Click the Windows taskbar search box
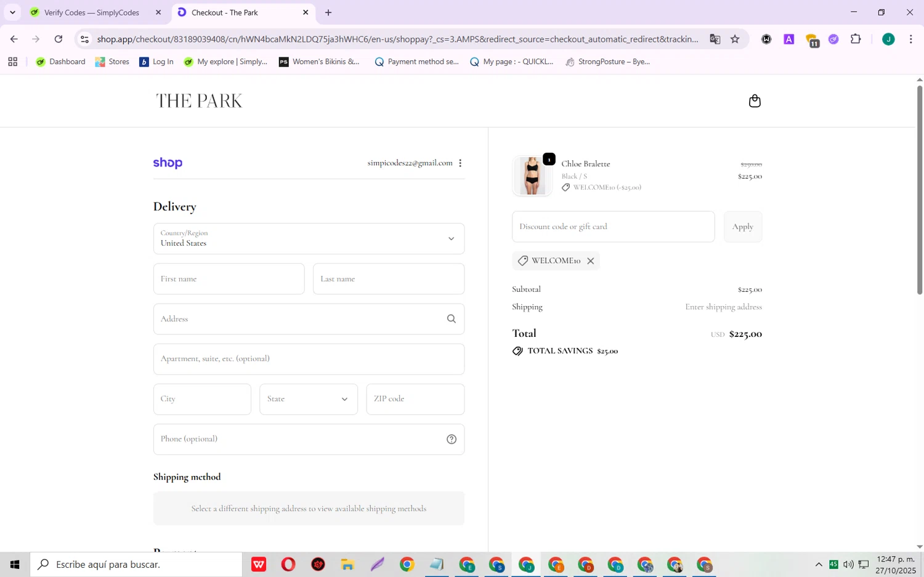924x577 pixels. (x=136, y=564)
